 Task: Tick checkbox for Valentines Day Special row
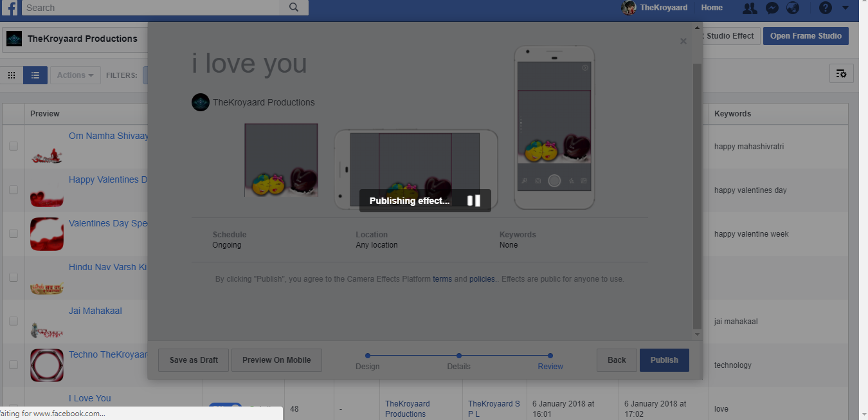click(14, 233)
